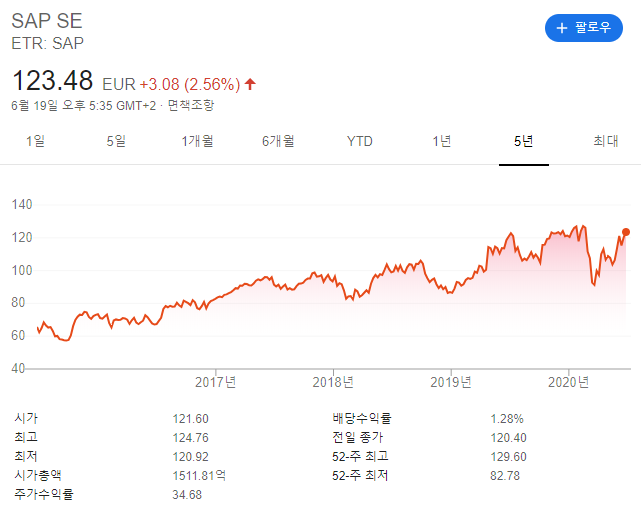Click the 시가총액 value 1511.81억
641x508 pixels.
199,476
